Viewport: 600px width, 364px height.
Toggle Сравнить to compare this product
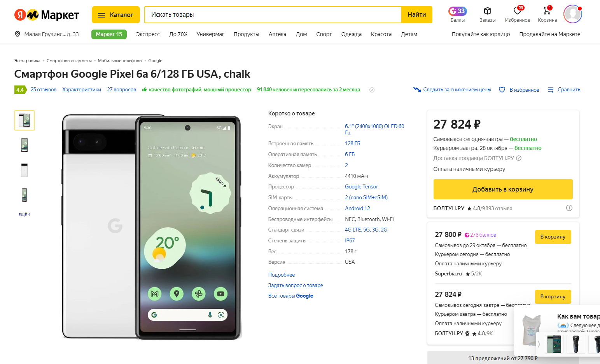point(564,90)
